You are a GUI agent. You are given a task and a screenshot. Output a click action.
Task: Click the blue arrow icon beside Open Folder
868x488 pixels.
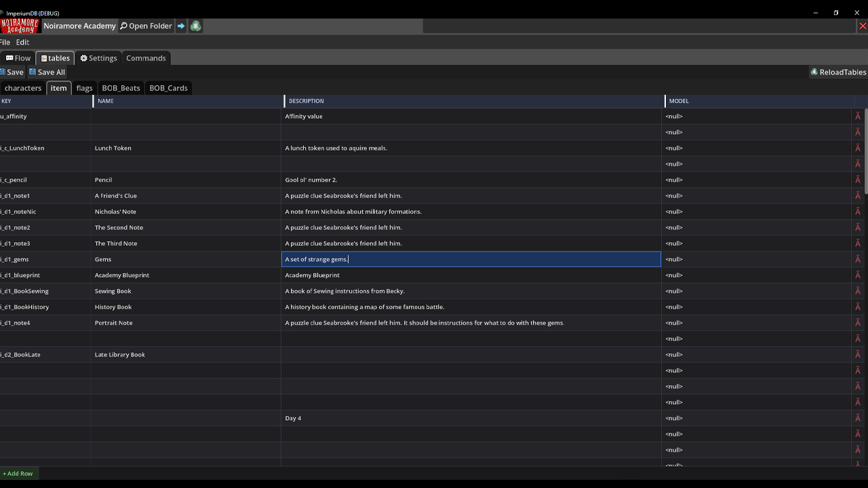[x=181, y=26]
